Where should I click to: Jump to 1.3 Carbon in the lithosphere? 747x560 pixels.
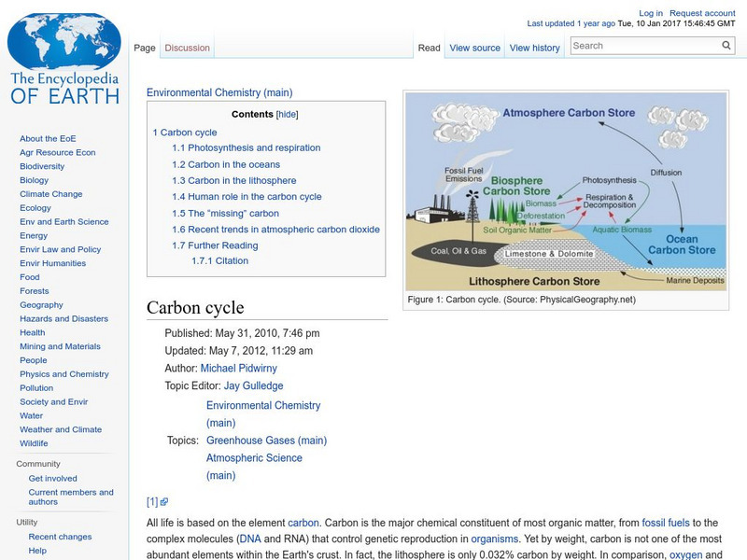coord(234,180)
